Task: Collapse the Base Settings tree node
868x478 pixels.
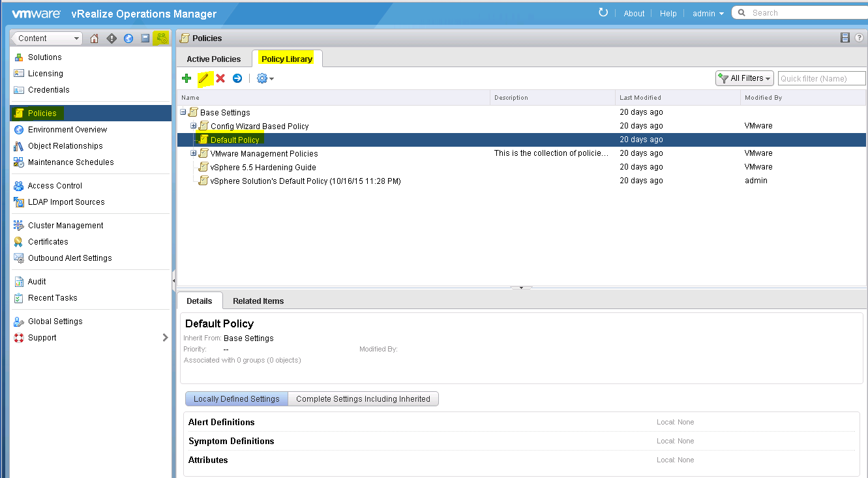Action: (x=183, y=112)
